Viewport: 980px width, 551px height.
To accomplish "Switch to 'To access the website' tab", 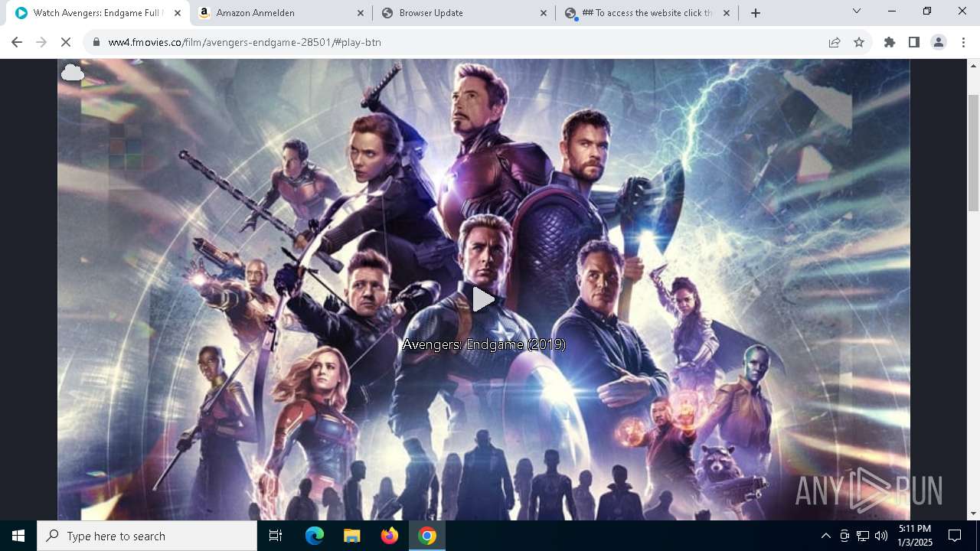I will [648, 13].
